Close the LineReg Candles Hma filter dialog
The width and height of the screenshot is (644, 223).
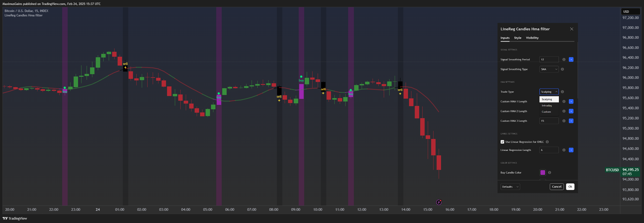572,29
